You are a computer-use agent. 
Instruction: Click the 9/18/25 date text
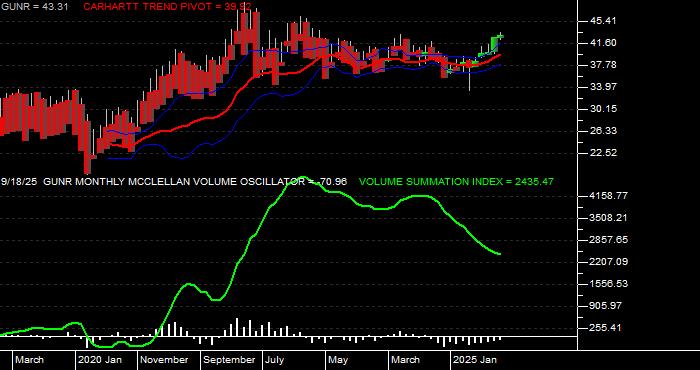[19, 182]
